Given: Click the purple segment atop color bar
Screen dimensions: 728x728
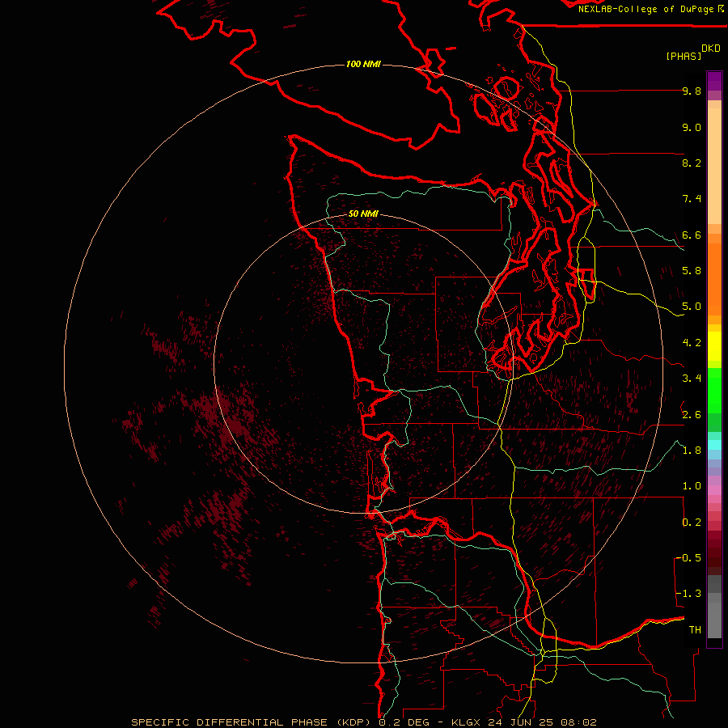Looking at the screenshot, I should coord(714,81).
